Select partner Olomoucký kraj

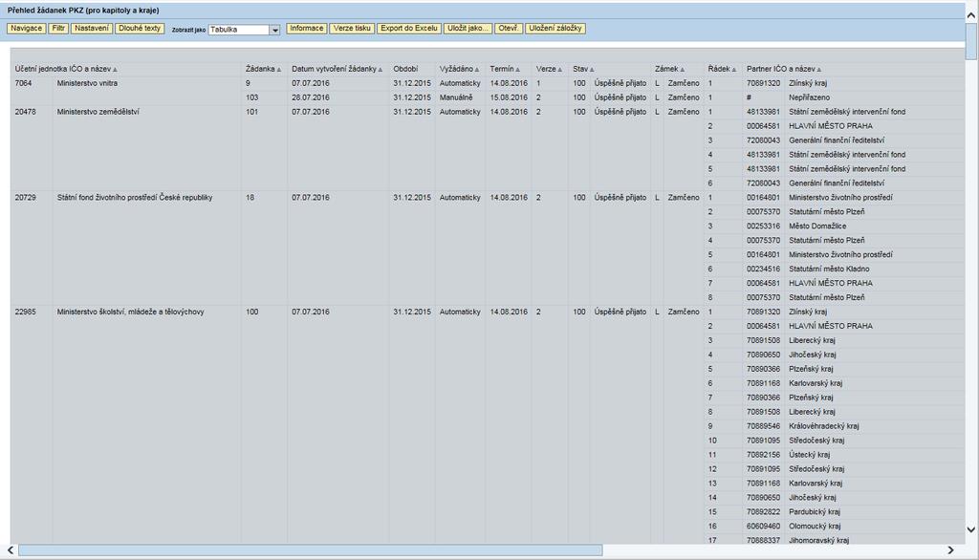click(x=815, y=527)
